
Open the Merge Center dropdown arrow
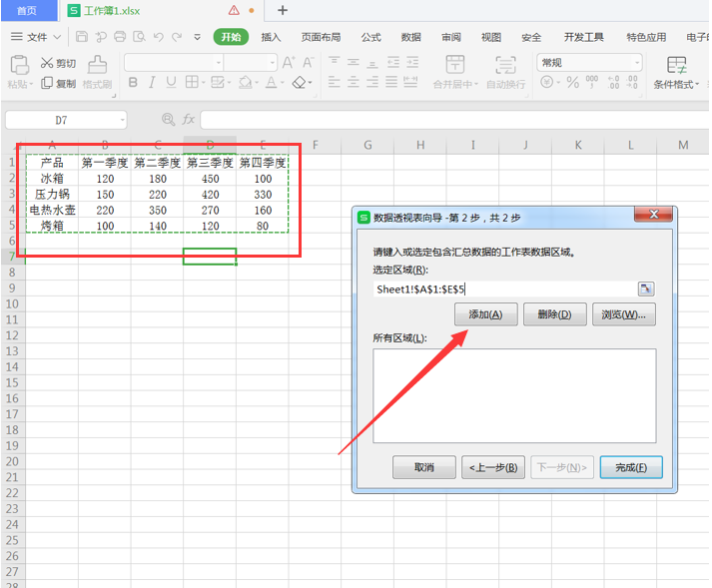tap(476, 84)
